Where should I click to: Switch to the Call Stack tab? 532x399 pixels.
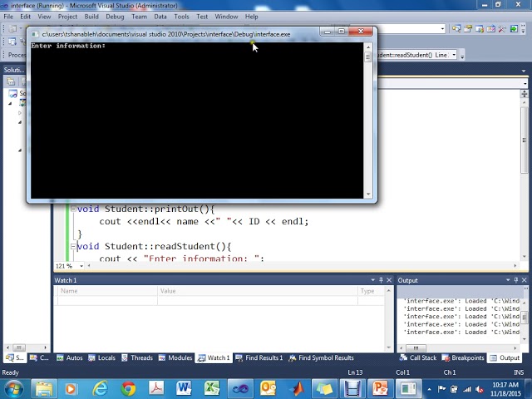click(x=418, y=357)
